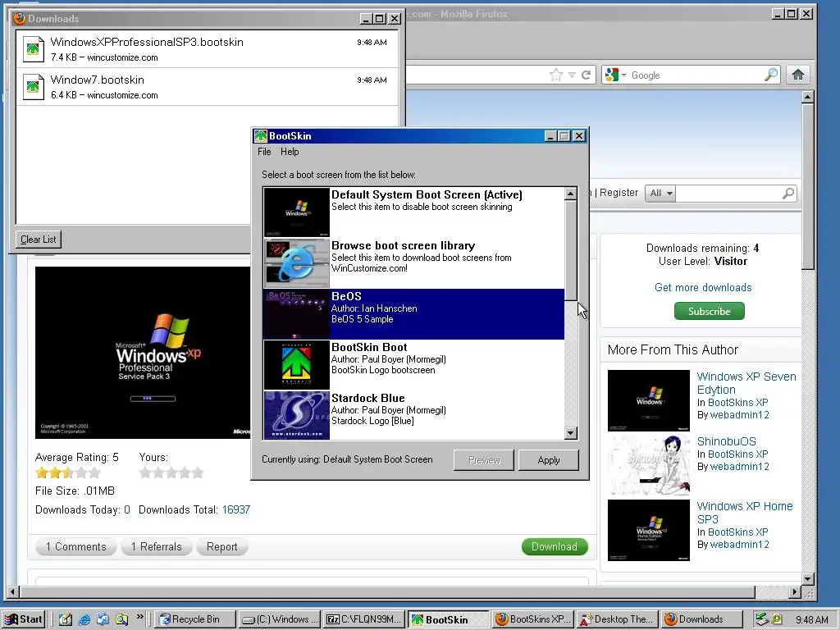This screenshot has width=840, height=630.
Task: Click the page horizontal scrollbar right arrow
Action: (x=795, y=592)
